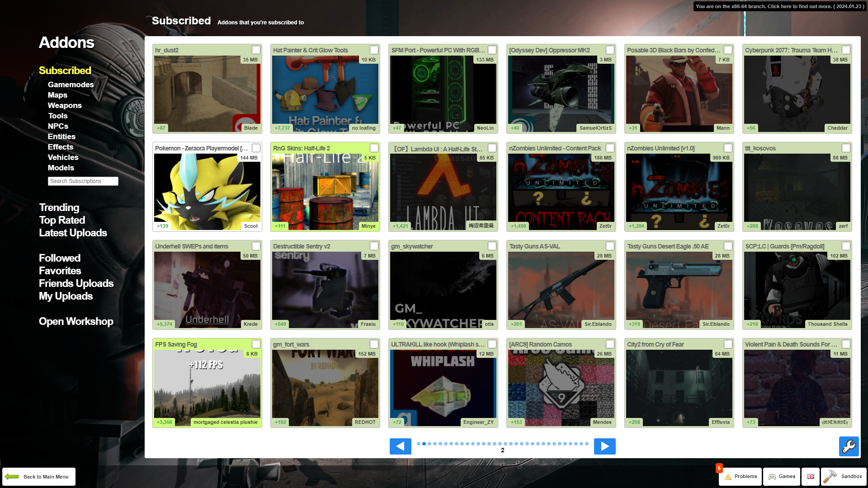Click the Search Subscriptions field
The image size is (868, 488).
[83, 181]
